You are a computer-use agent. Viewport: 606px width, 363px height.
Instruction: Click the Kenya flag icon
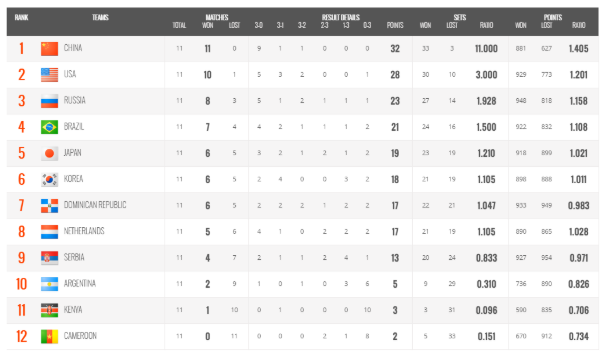coord(49,310)
